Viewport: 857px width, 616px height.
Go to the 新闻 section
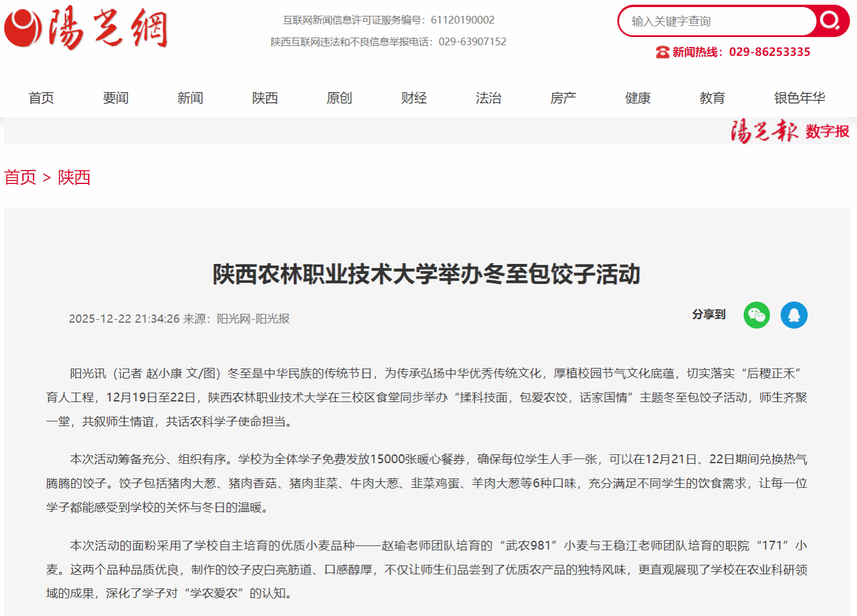coord(190,98)
